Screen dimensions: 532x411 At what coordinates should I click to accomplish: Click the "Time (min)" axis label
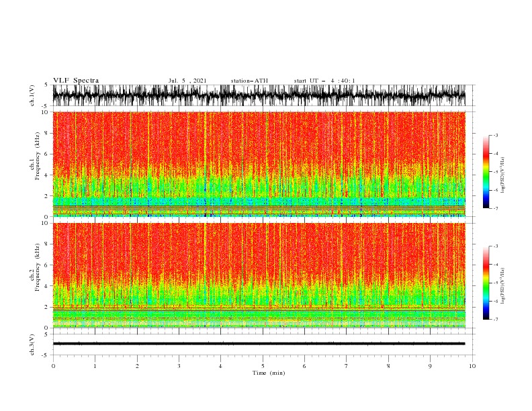tap(269, 373)
